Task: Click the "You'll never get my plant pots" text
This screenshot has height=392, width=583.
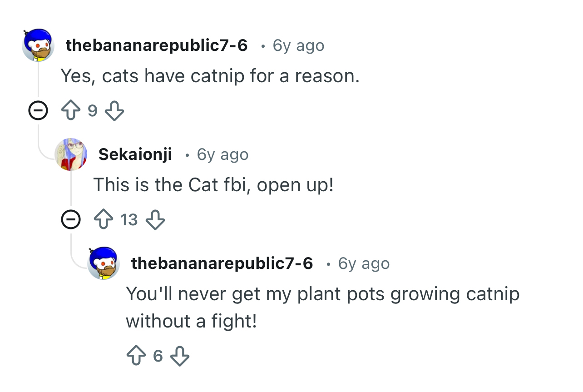Action: 322,294
